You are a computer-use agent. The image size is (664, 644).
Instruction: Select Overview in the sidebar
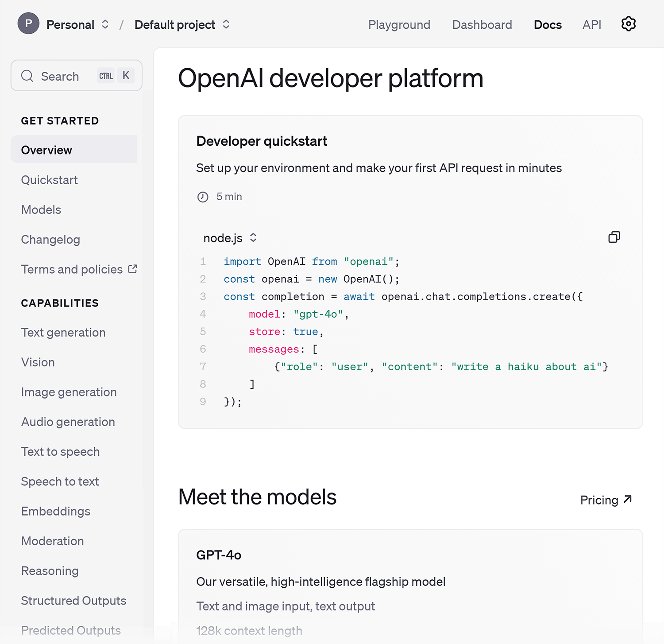coord(74,150)
